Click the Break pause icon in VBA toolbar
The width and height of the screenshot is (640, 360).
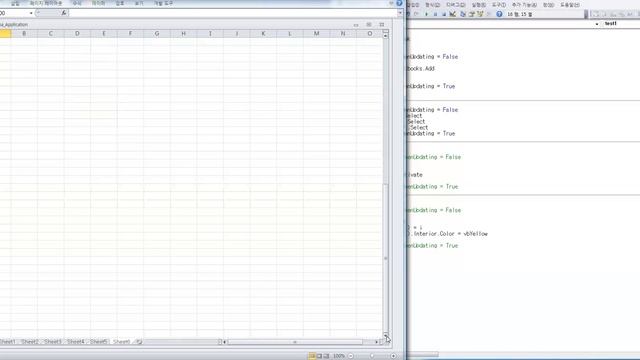pyautogui.click(x=435, y=14)
